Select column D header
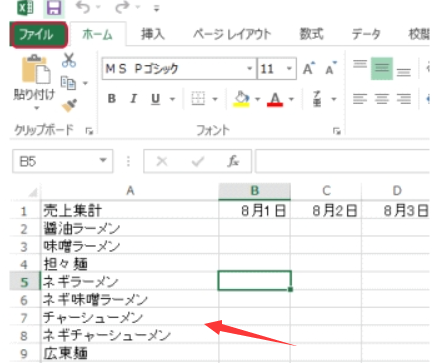The height and width of the screenshot is (363, 445). coord(396,191)
